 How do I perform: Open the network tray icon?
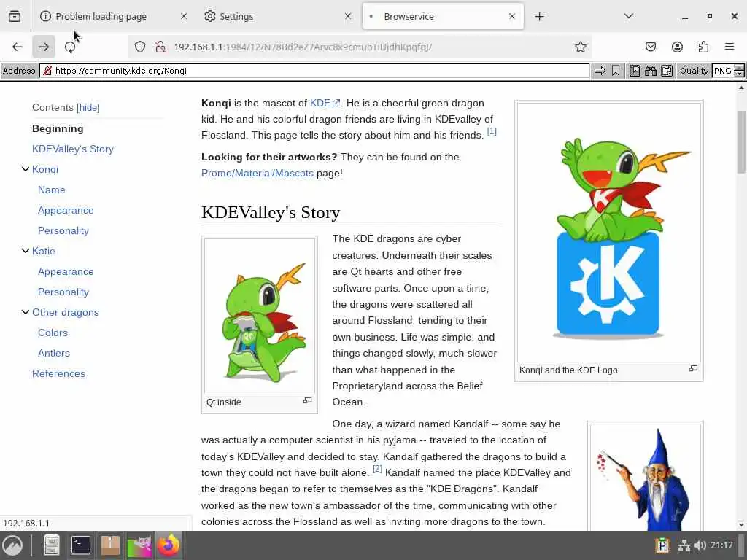684,545
